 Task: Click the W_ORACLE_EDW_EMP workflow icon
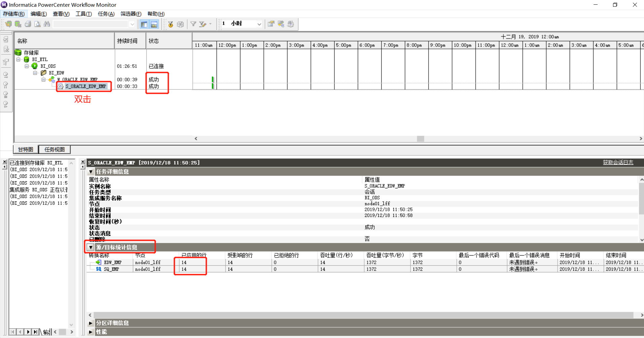tap(52, 79)
